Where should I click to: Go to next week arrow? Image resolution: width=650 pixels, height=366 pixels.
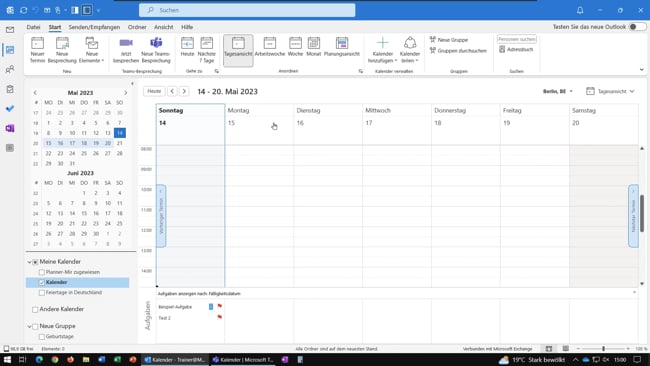point(184,91)
